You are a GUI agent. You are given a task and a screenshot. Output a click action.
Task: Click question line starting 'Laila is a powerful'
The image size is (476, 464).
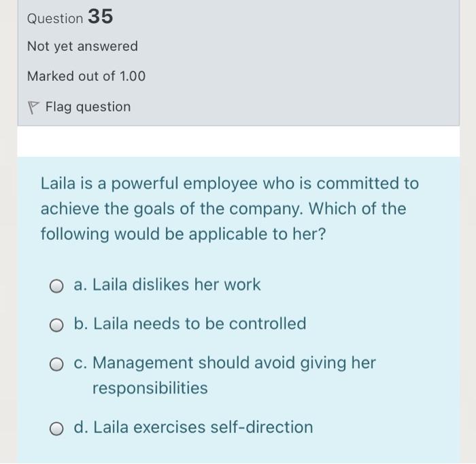click(229, 183)
